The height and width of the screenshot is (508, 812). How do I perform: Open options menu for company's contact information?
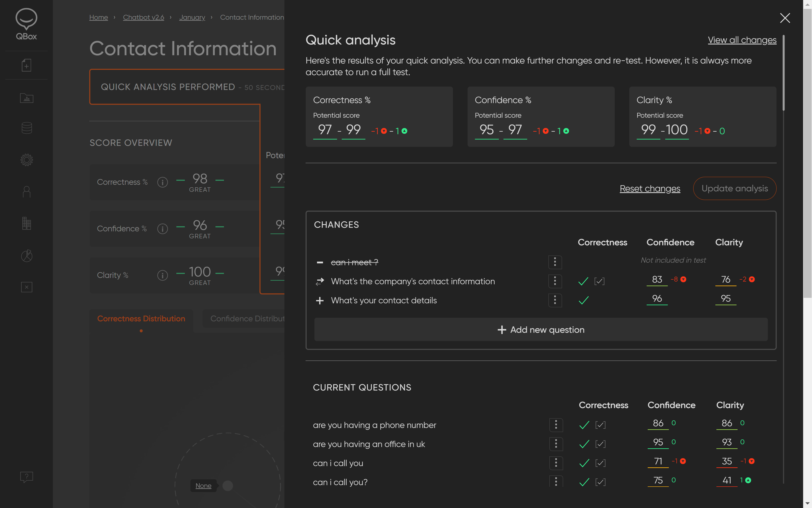click(x=555, y=281)
